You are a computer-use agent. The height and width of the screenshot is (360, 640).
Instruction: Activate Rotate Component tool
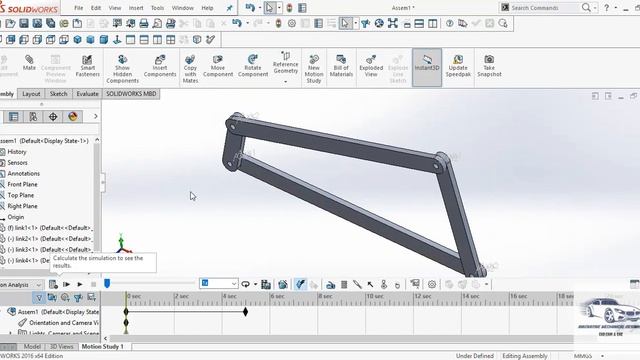(x=253, y=66)
